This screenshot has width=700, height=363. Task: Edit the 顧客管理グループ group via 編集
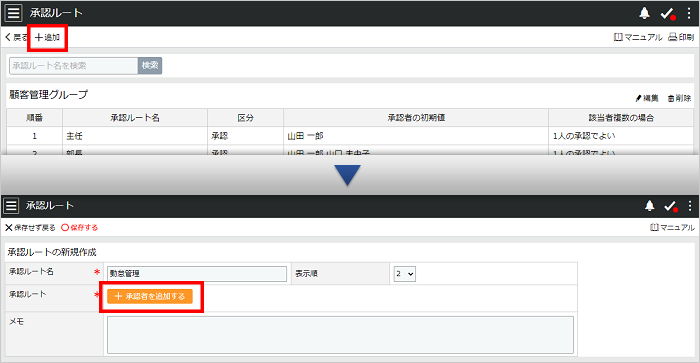(x=646, y=98)
